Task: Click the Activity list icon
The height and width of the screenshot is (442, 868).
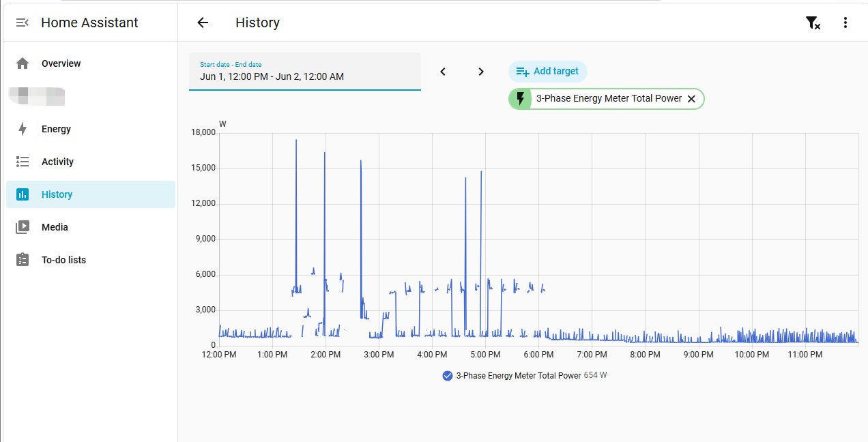Action: pyautogui.click(x=23, y=162)
